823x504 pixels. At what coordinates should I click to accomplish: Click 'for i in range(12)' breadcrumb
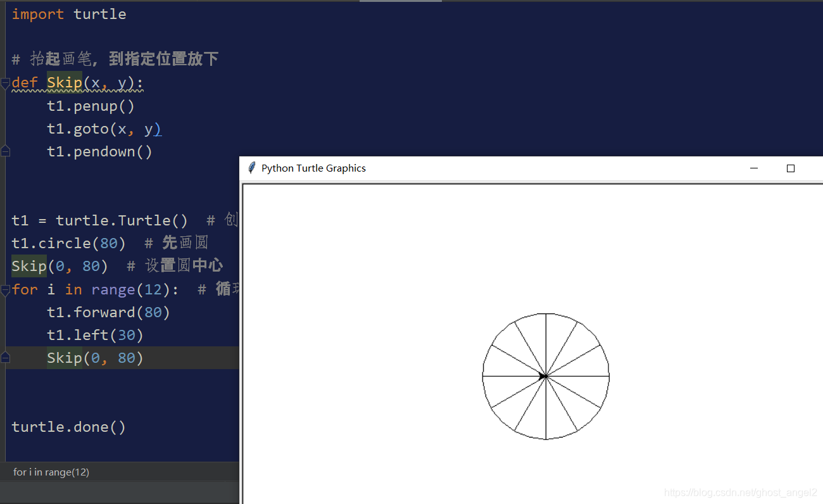click(x=51, y=472)
